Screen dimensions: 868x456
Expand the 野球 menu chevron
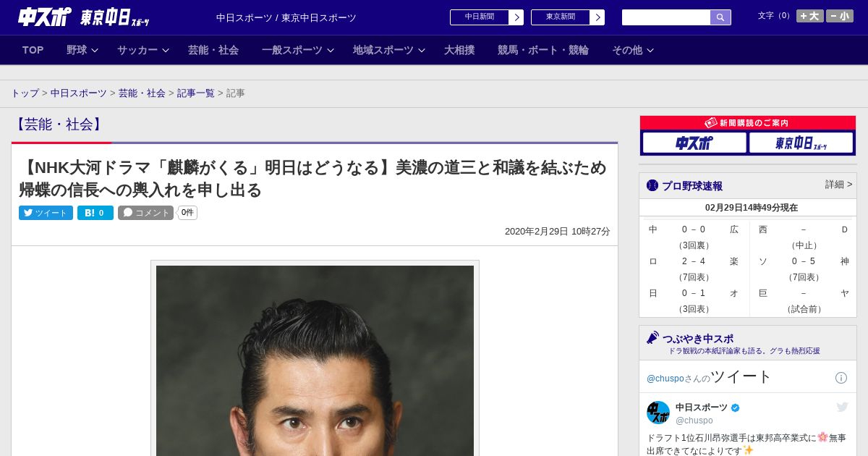tap(95, 51)
